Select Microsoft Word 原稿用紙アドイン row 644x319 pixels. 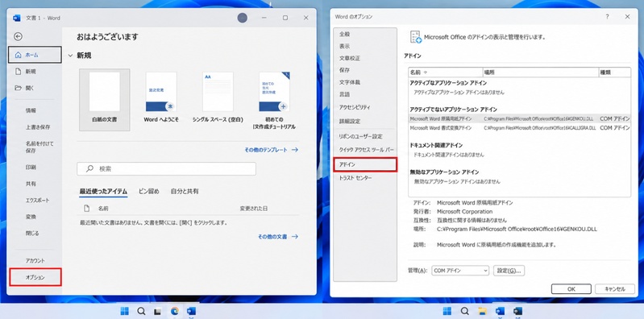click(520, 118)
